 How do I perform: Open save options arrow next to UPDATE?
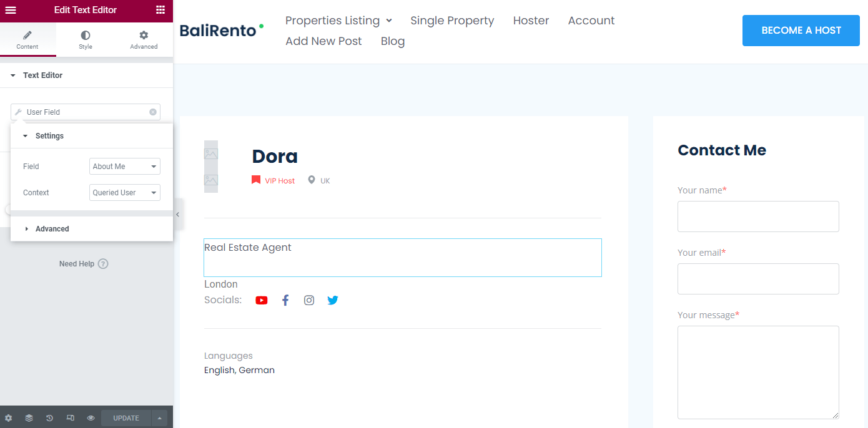pyautogui.click(x=160, y=418)
